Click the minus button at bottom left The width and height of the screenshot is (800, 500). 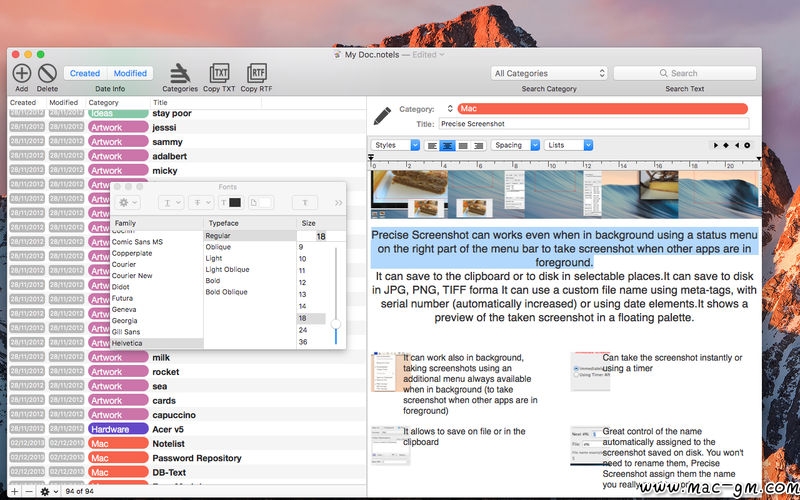[x=29, y=491]
